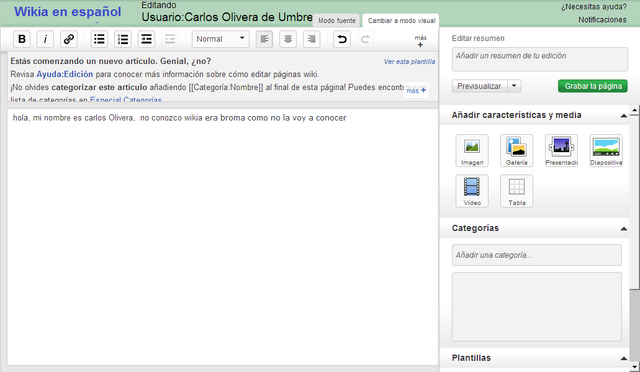This screenshot has height=372, width=640.
Task: Click the greyed-out redo arrow
Action: [365, 39]
